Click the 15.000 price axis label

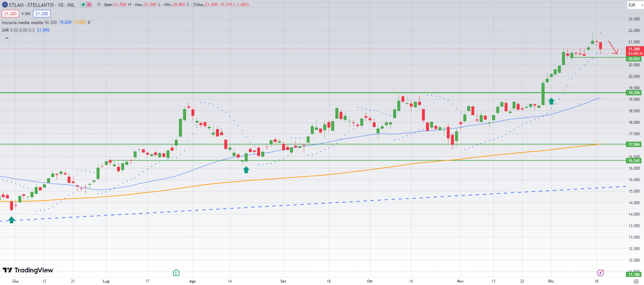click(634, 191)
